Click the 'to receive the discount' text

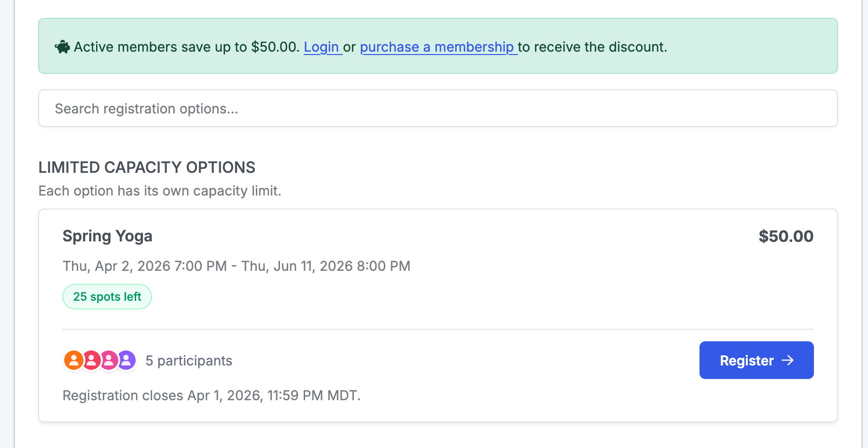click(x=592, y=47)
